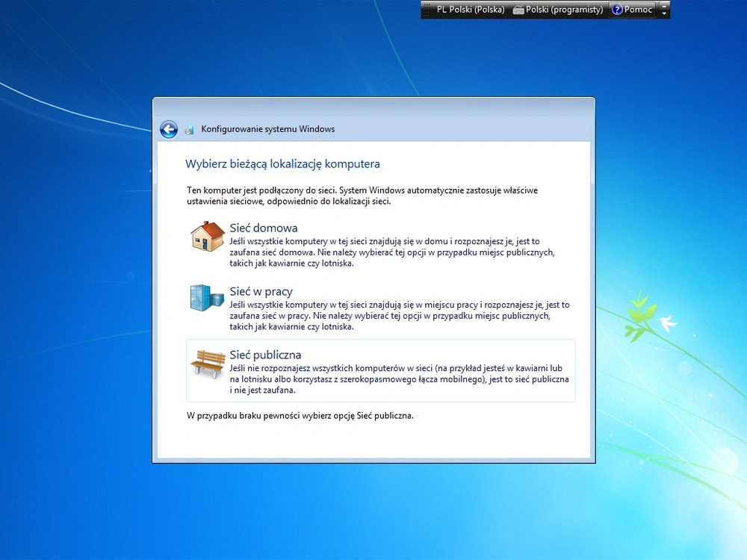Image resolution: width=747 pixels, height=560 pixels.
Task: Click the hint W przypadku braku pewności
Action: point(300,416)
